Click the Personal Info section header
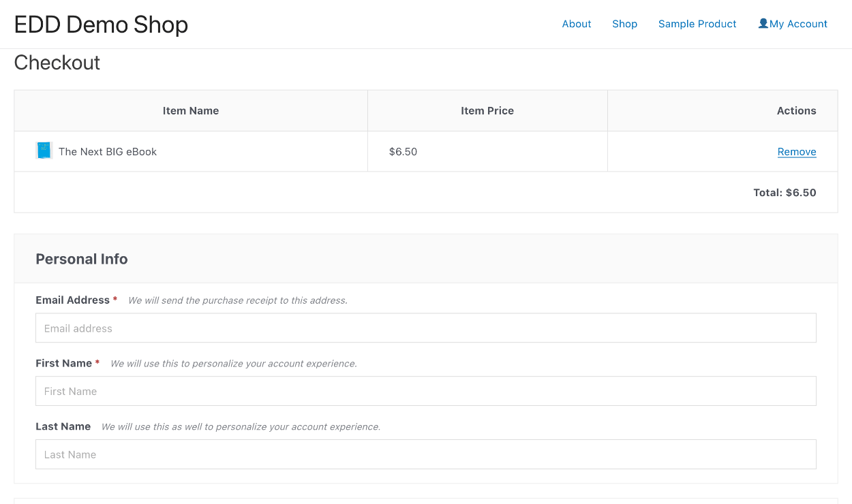 (x=81, y=259)
